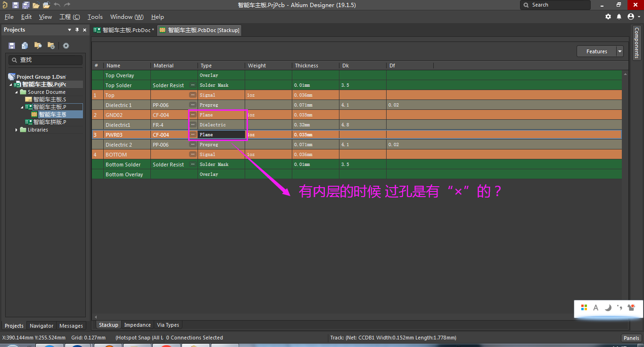Click the folder-with-magnifier icon in the Projects panel
The height and width of the screenshot is (347, 644).
38,46
